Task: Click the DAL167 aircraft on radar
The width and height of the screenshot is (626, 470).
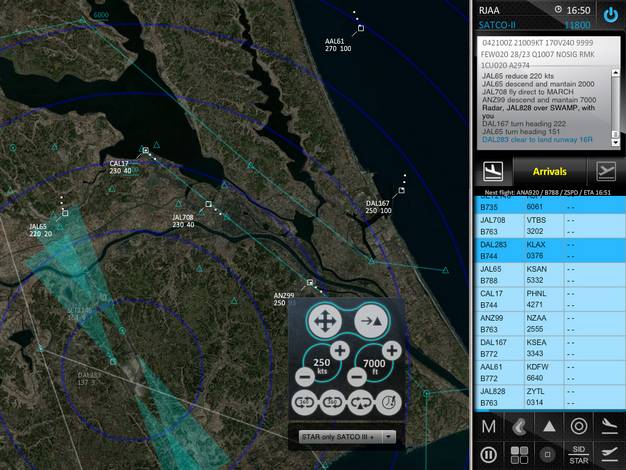Action: (401, 188)
